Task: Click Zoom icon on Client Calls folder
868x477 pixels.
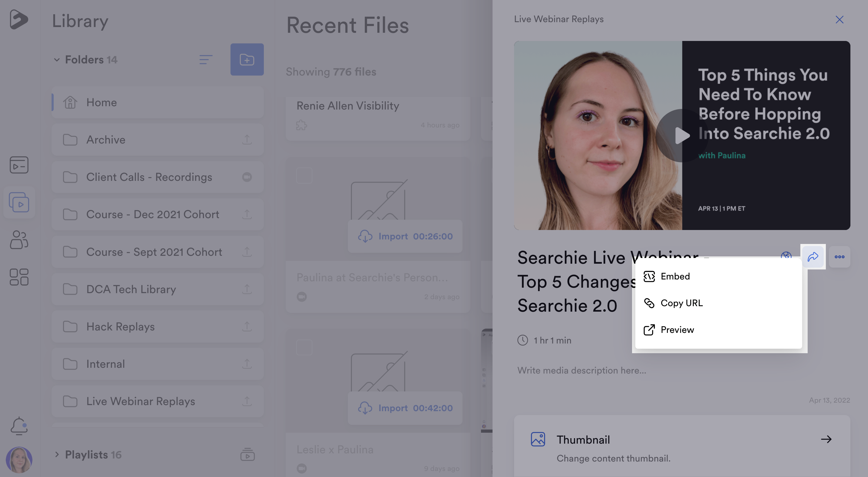Action: point(247,177)
